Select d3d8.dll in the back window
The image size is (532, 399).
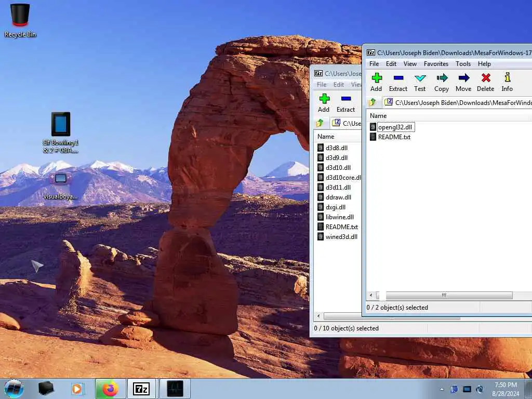click(332, 148)
